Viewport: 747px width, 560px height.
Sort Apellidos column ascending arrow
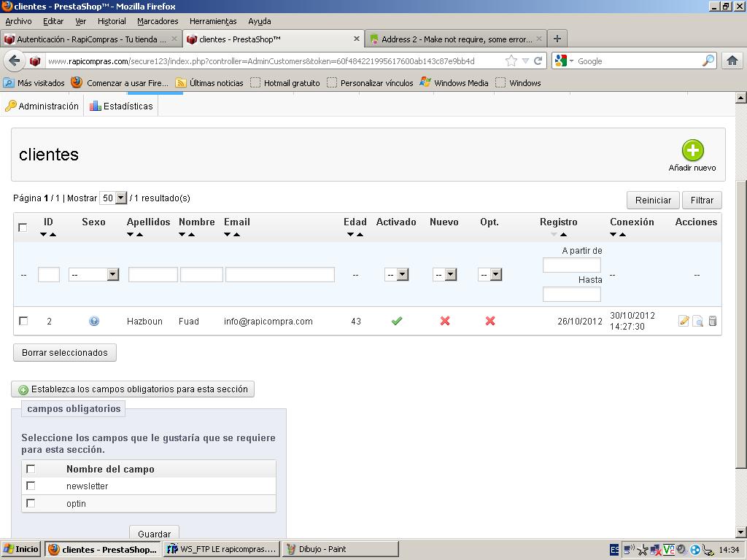tap(139, 234)
